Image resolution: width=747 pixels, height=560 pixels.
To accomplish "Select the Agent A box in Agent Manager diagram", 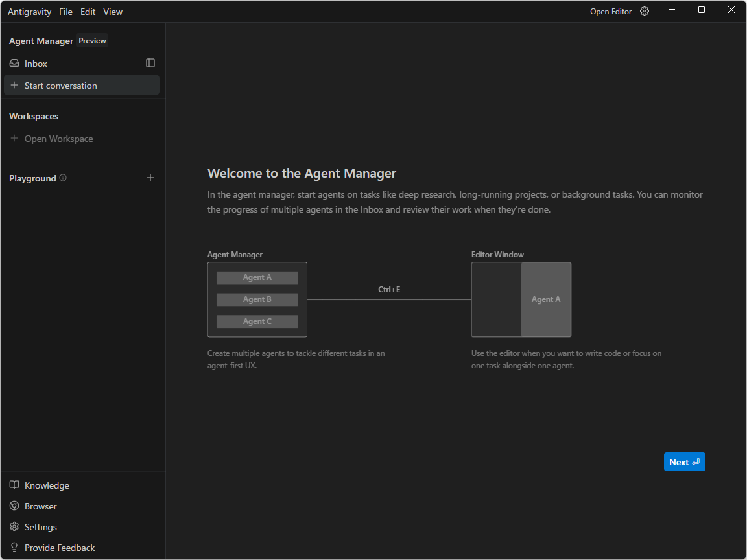I will tap(257, 277).
